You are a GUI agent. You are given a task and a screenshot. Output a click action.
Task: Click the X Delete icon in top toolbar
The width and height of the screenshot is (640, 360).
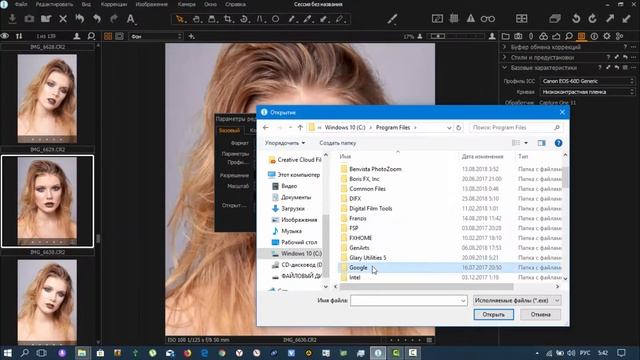click(x=63, y=19)
